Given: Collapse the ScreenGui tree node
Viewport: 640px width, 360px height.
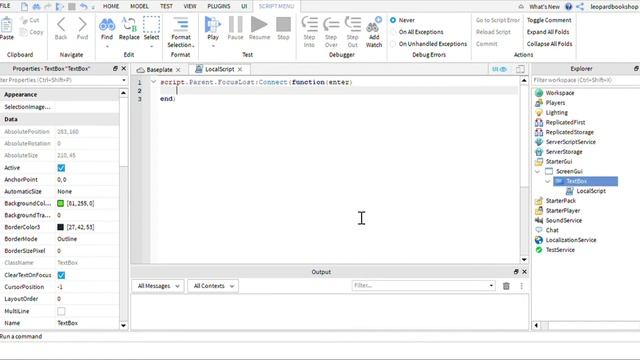Looking at the screenshot, I should pyautogui.click(x=537, y=171).
